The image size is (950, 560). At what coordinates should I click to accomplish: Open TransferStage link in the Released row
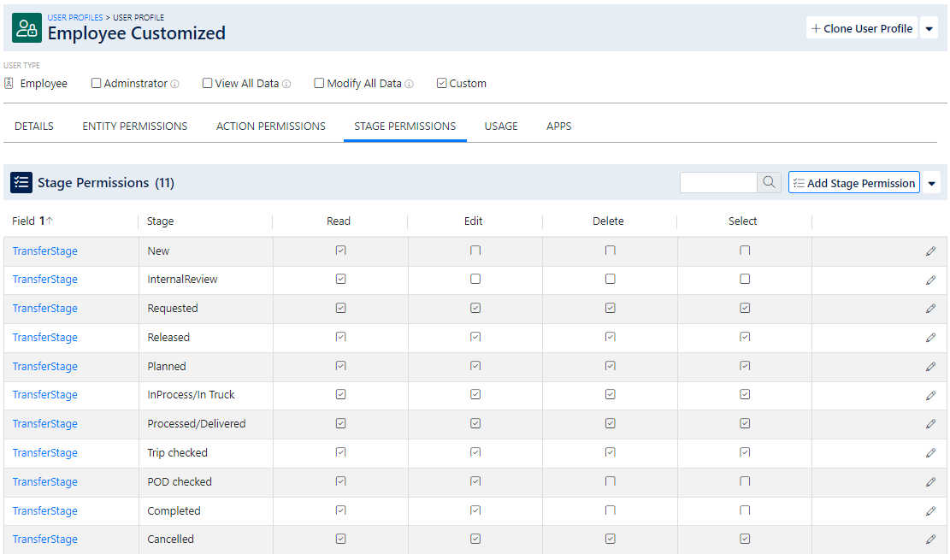click(x=44, y=338)
